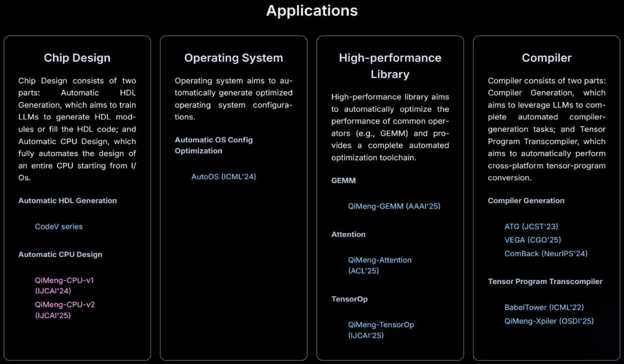The height and width of the screenshot is (364, 624).
Task: Click the Automatic HDL Generation subheading
Action: pyautogui.click(x=68, y=201)
